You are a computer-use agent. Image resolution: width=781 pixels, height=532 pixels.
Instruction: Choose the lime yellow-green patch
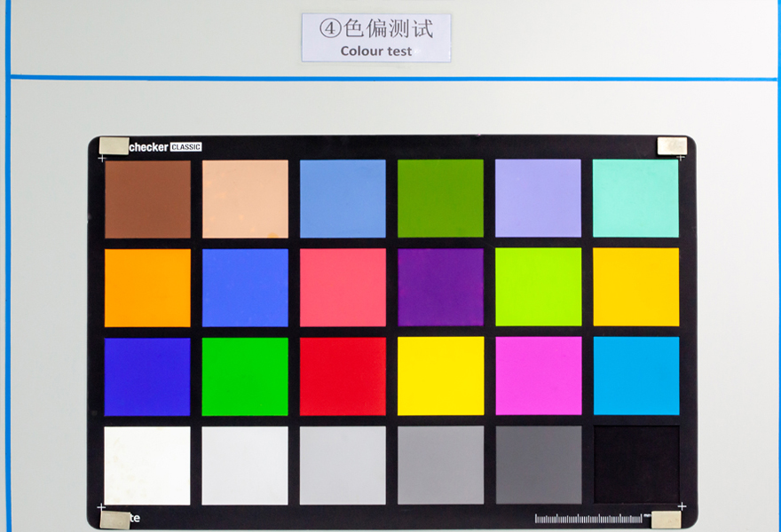[539, 287]
